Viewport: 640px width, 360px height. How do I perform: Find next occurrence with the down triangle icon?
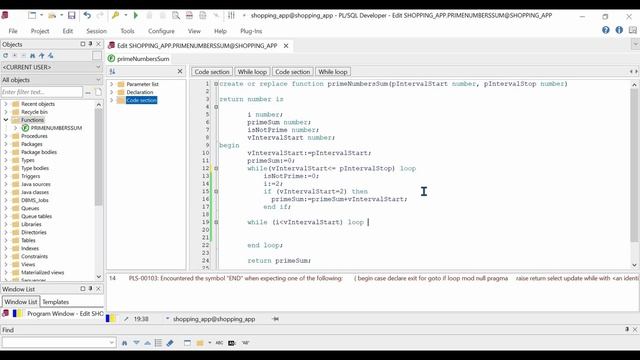[136, 343]
